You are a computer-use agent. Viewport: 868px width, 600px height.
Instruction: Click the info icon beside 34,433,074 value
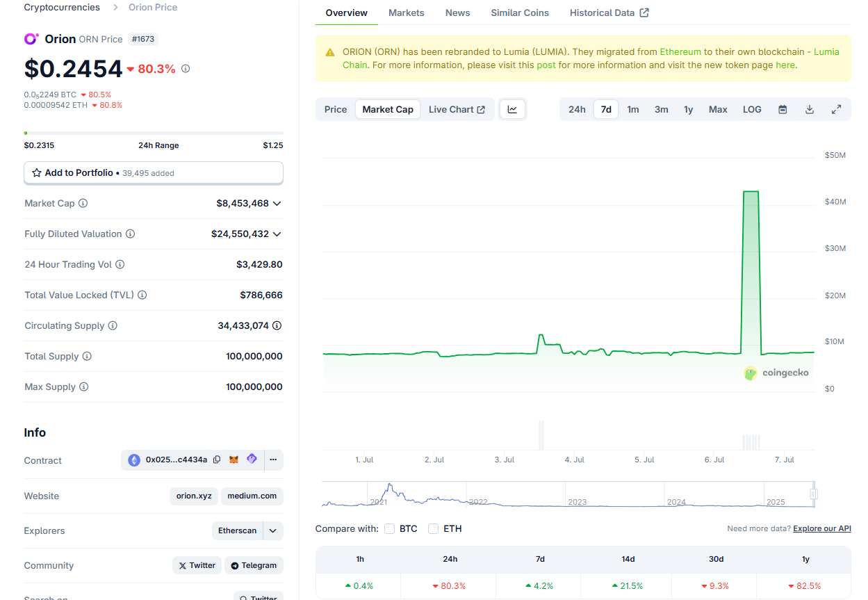[x=277, y=325]
